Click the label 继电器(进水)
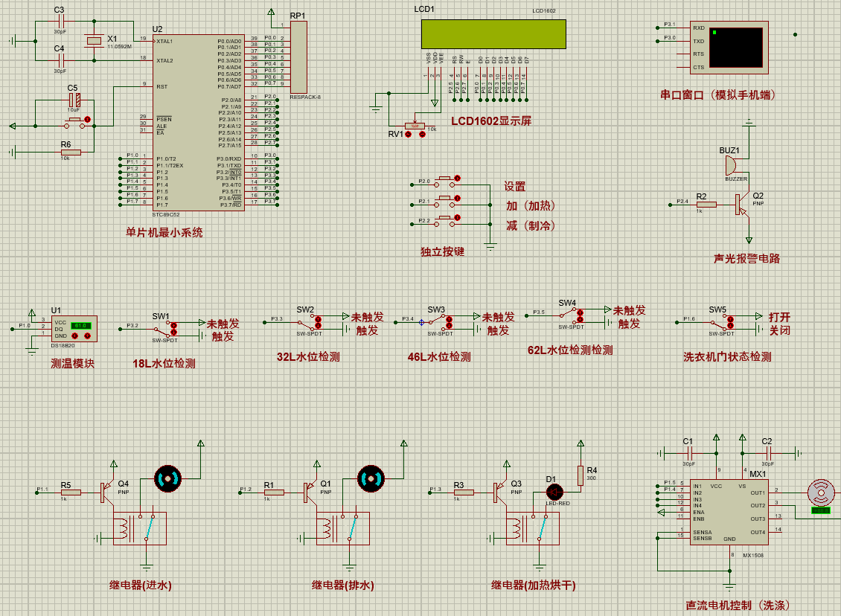The width and height of the screenshot is (841, 616). coord(141,585)
